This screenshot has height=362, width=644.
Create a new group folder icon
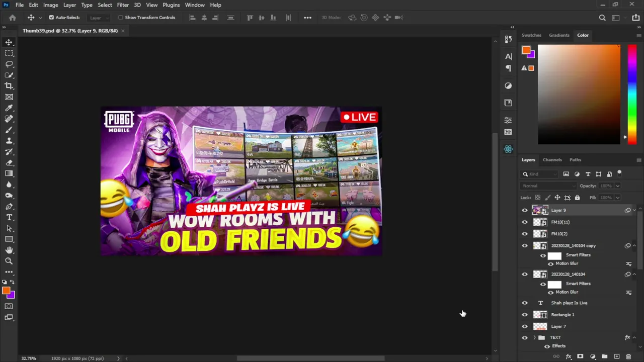[605, 356]
